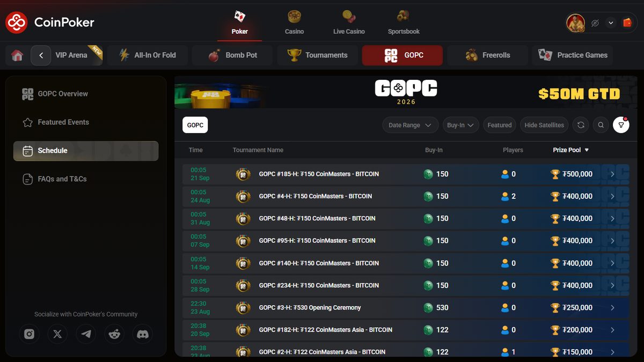644x362 pixels.
Task: Sort by Prize Pool column
Action: point(570,150)
